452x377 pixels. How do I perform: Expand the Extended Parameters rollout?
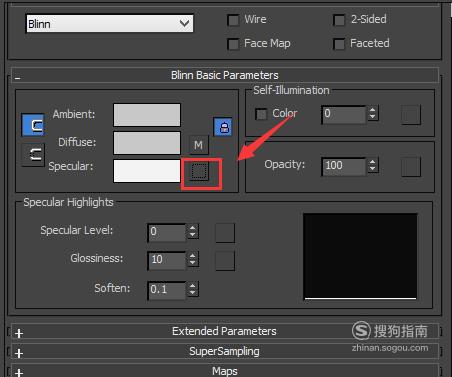[x=224, y=331]
